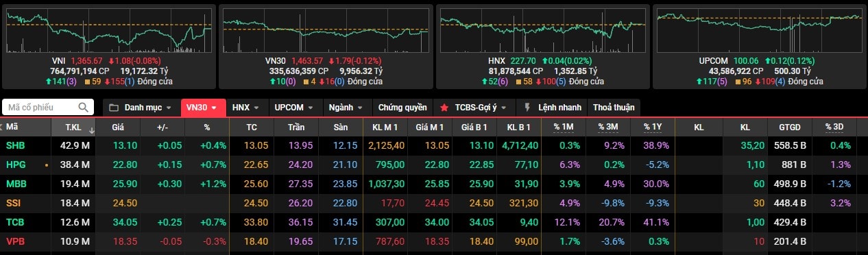Click TCB ask price 34.05
Screen dimensions: 868x255
coord(482,222)
